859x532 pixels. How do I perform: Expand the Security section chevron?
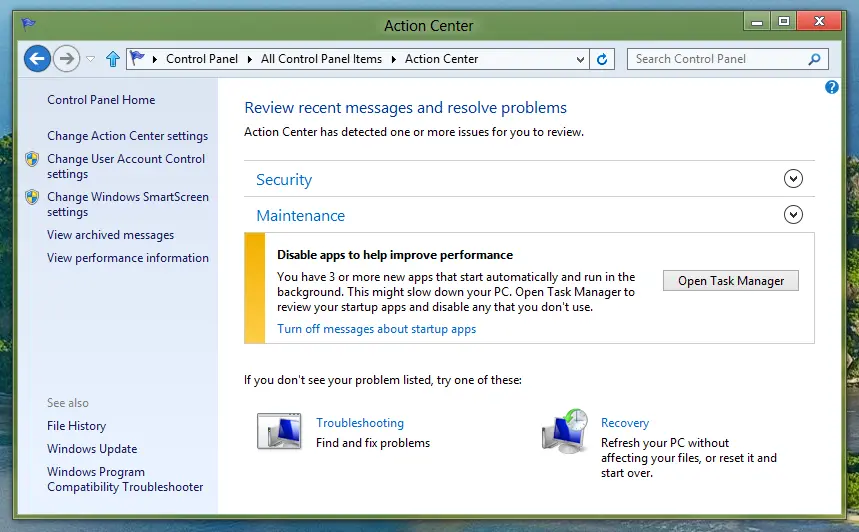point(793,179)
